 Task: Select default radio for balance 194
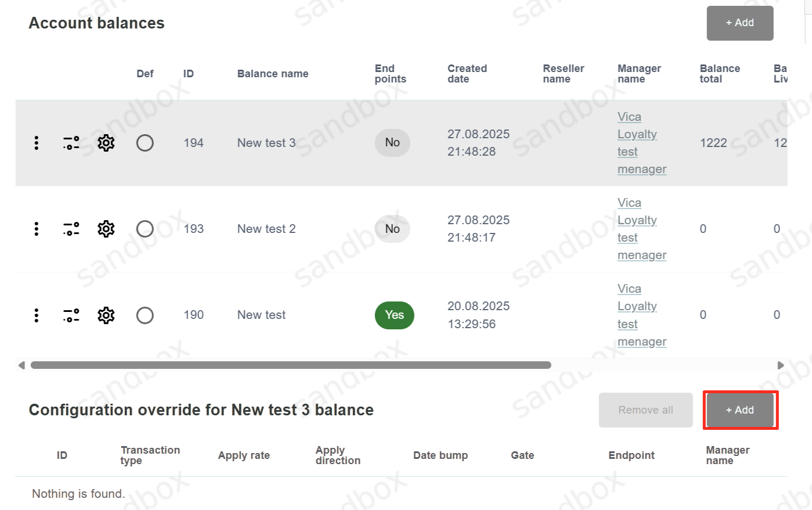click(x=145, y=143)
